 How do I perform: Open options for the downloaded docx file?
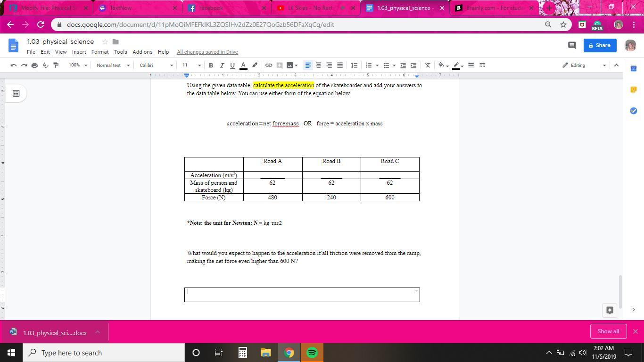click(98, 332)
